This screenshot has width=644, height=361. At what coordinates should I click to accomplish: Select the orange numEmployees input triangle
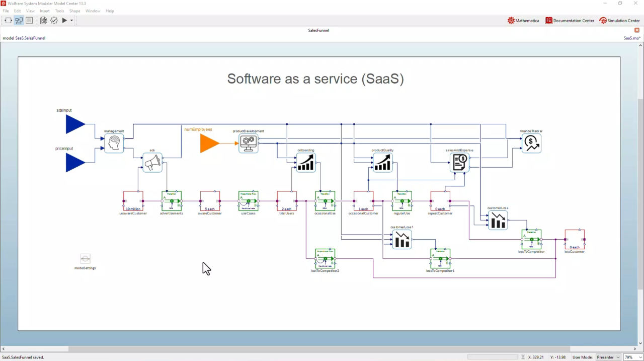(x=210, y=143)
